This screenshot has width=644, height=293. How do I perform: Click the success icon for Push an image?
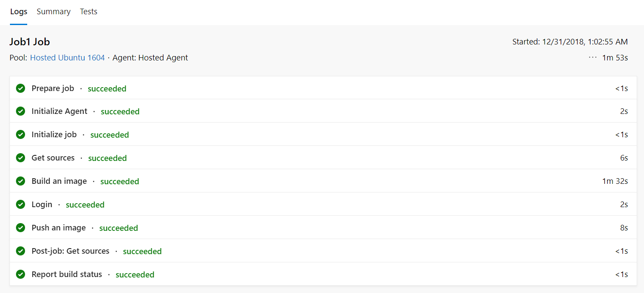(x=20, y=228)
